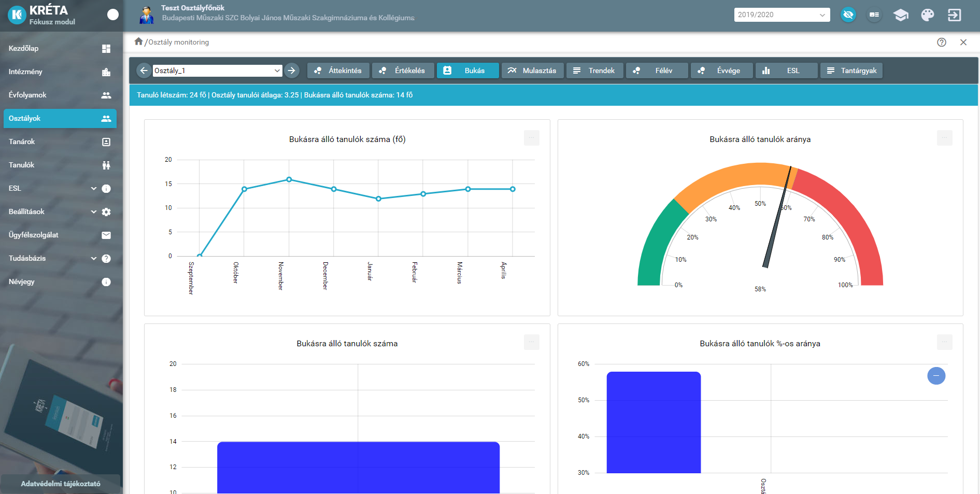Click the home breadcrumb icon

point(138,41)
